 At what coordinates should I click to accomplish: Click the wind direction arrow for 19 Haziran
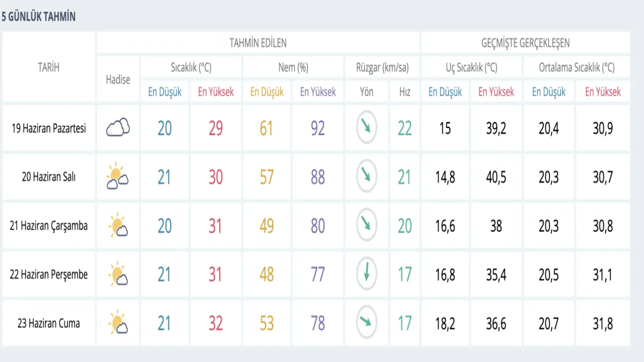[x=367, y=128]
